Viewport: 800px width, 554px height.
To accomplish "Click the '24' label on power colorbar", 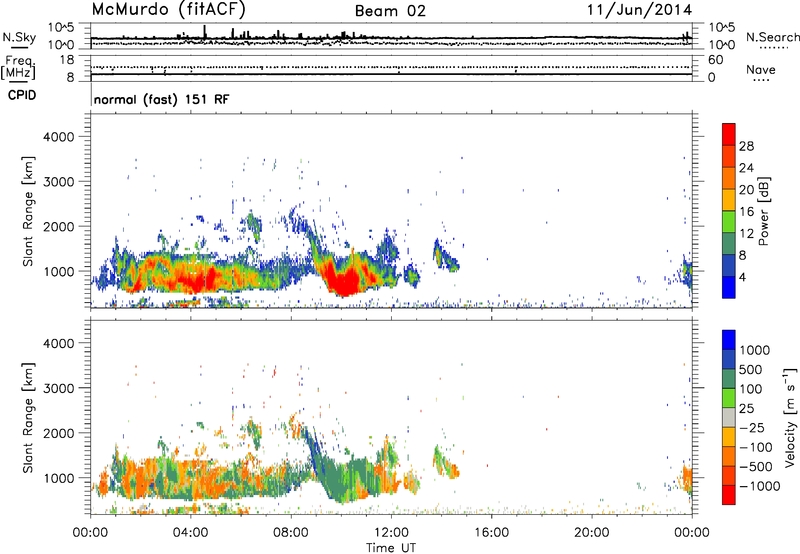I will 746,168.
